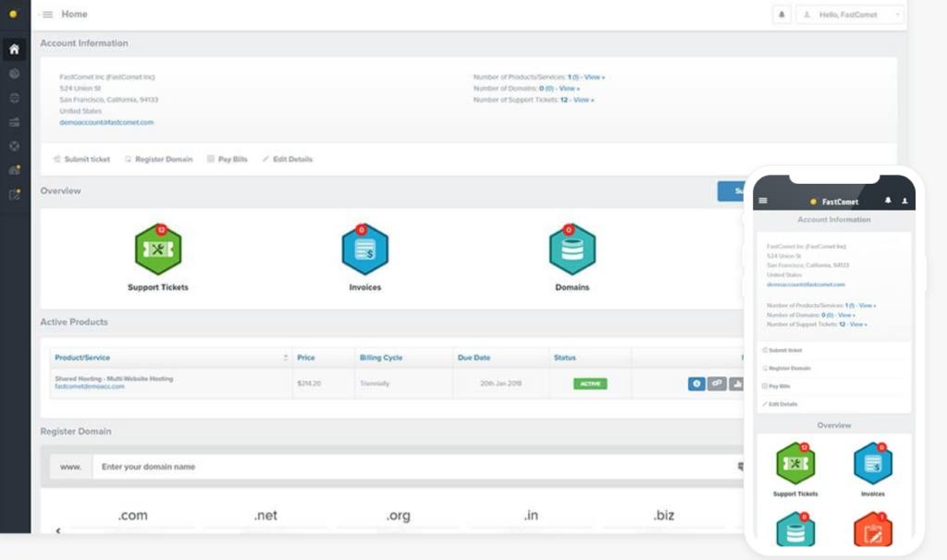This screenshot has width=947, height=560.
Task: Tap the phone's green Support Tickets hexagon
Action: 795,464
